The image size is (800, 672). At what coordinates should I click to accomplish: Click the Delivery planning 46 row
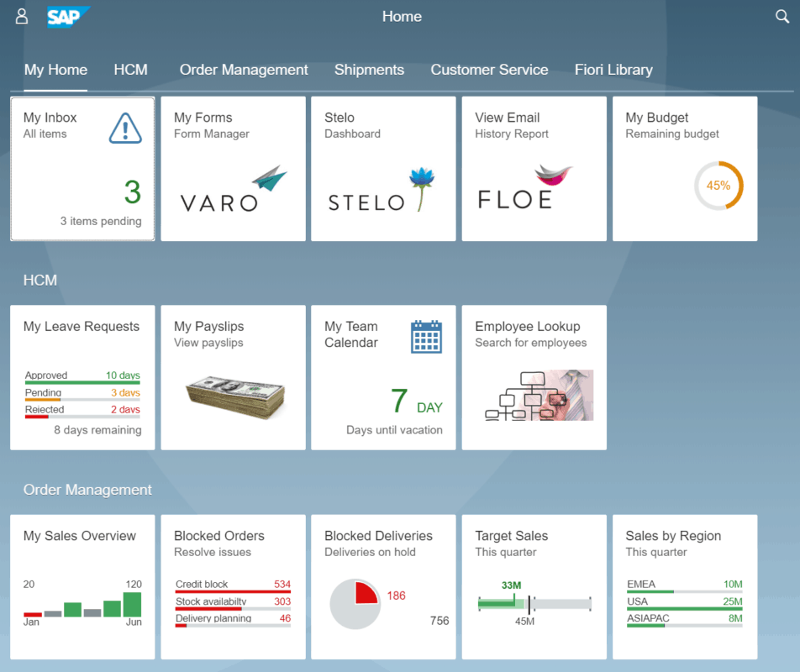(x=233, y=620)
